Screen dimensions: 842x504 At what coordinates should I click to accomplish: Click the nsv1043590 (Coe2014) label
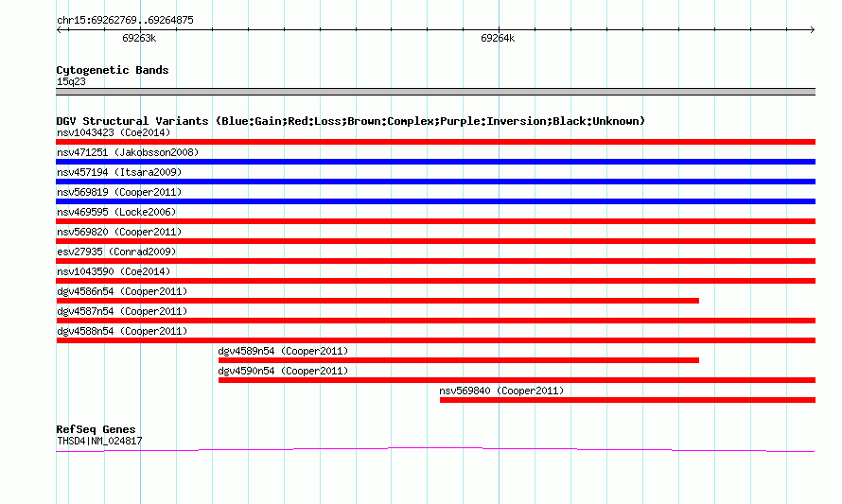(114, 271)
